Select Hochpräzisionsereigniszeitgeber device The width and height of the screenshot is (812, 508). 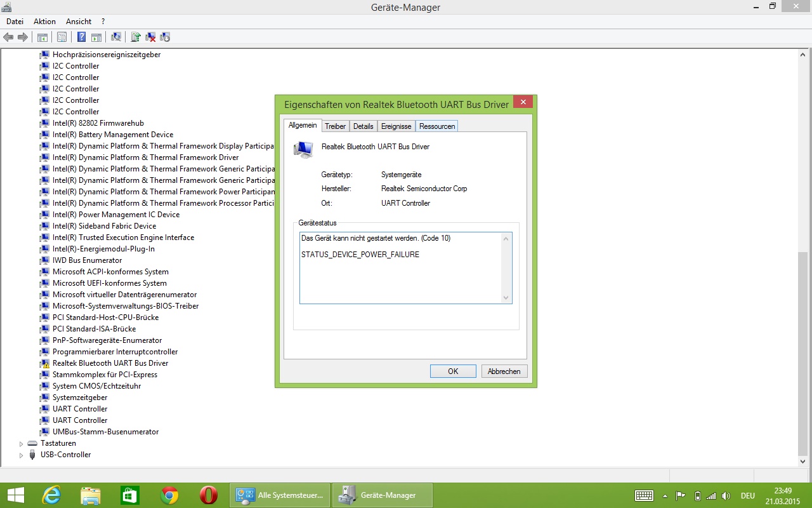[x=107, y=55]
